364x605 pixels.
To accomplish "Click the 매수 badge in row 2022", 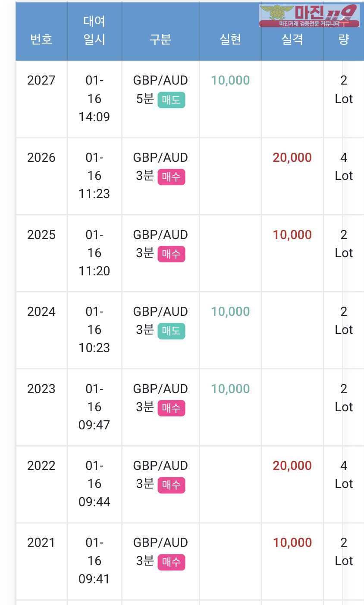I will pyautogui.click(x=171, y=485).
